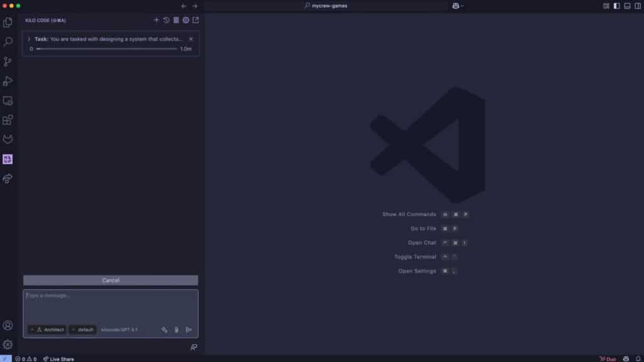Open the Live Share view in activity bar

(x=8, y=178)
